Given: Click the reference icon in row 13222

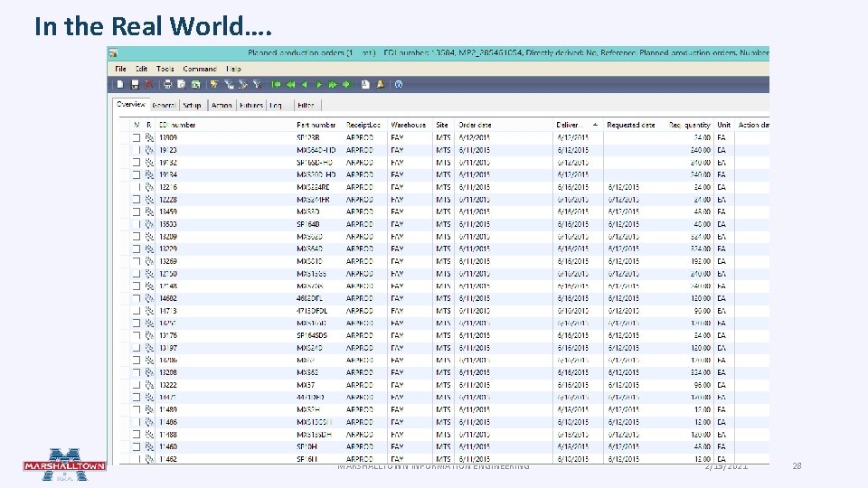Looking at the screenshot, I should coord(149,385).
